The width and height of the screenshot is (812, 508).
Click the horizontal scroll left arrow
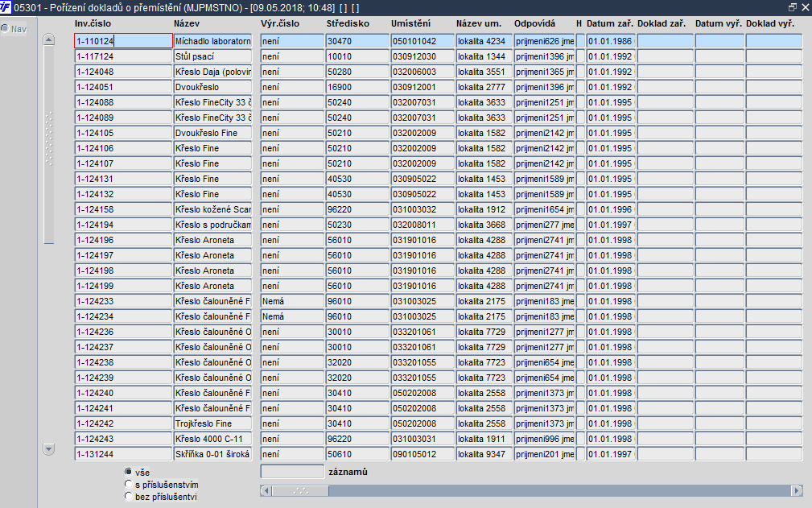pyautogui.click(x=266, y=490)
